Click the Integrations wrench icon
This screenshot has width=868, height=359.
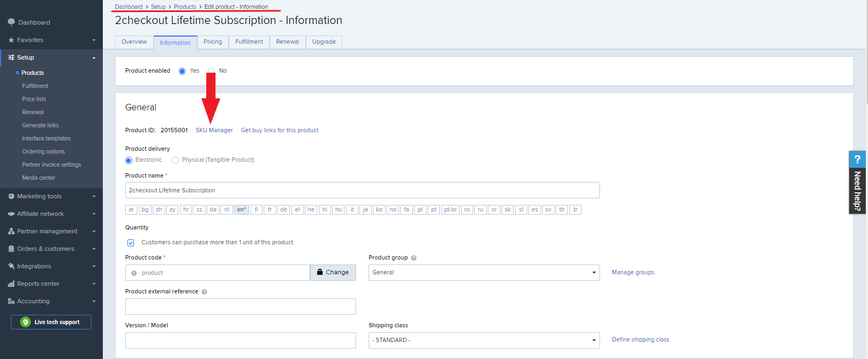[11, 266]
